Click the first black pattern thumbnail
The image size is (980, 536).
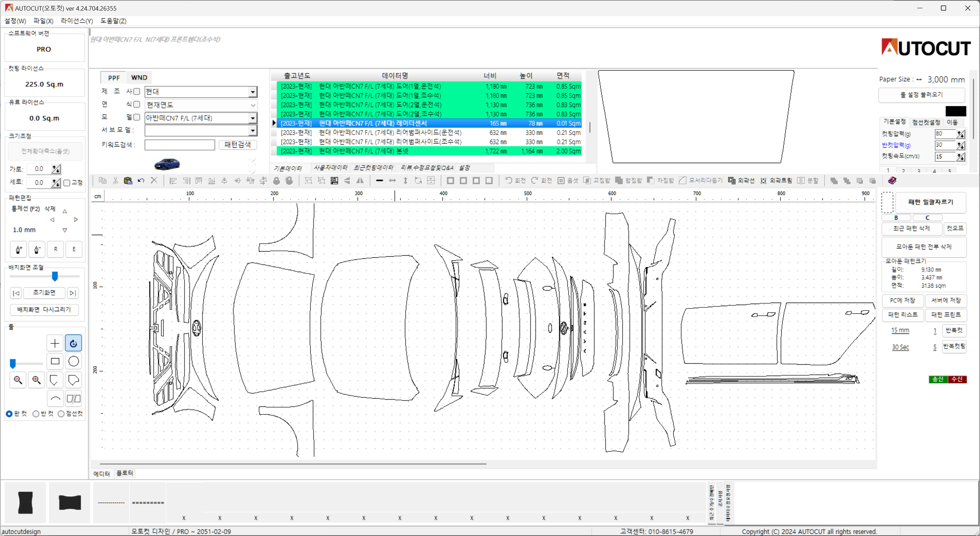[x=26, y=502]
